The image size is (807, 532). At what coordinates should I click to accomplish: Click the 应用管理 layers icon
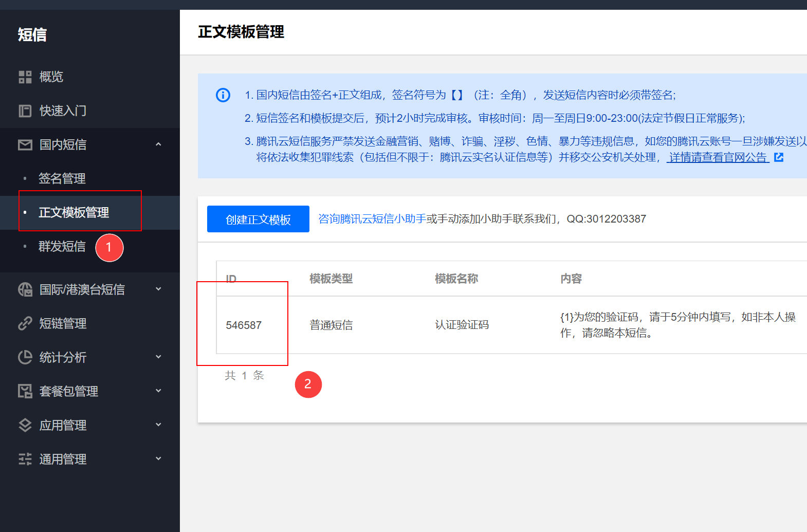coord(25,425)
